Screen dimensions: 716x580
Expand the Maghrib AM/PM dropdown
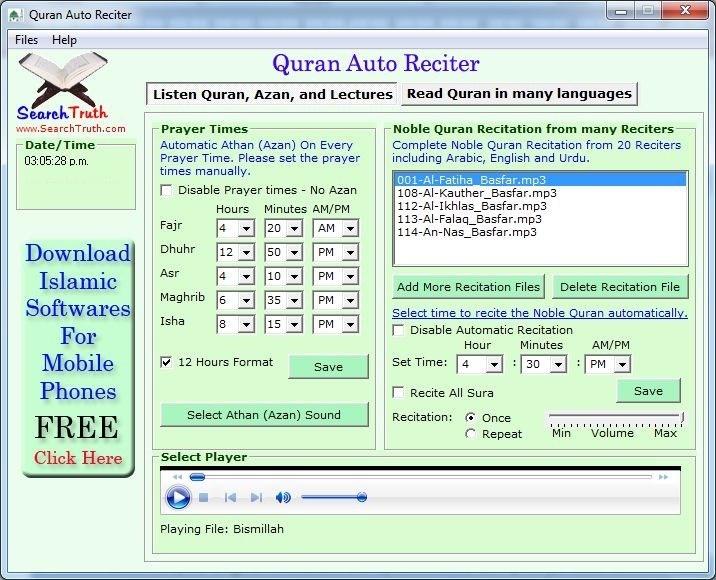coord(350,300)
